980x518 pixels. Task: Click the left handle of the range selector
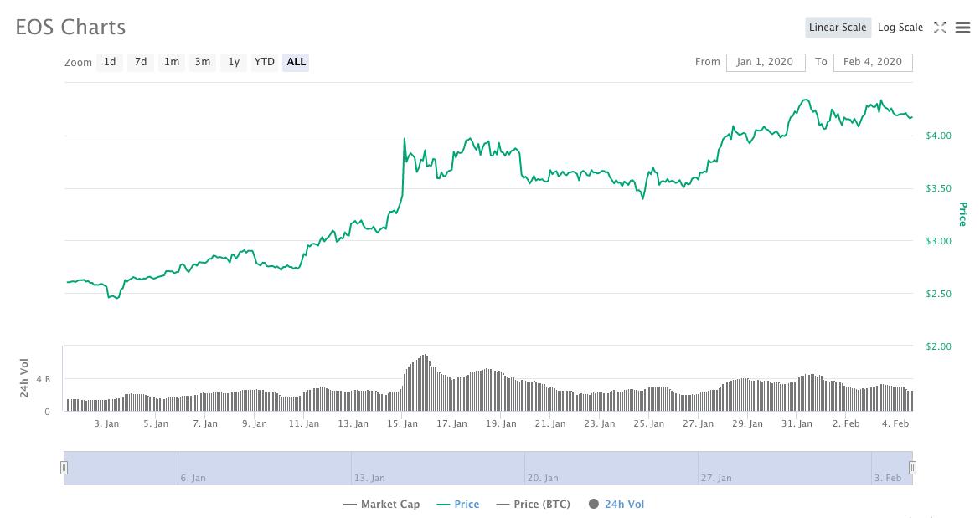[64, 468]
